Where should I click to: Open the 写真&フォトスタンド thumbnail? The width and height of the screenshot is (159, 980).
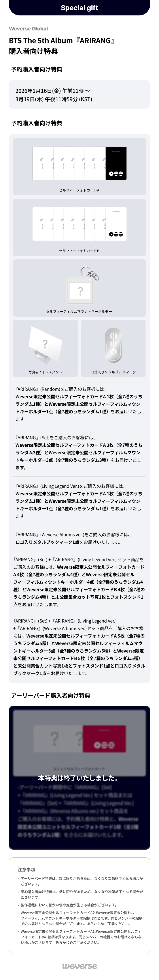[45, 348]
